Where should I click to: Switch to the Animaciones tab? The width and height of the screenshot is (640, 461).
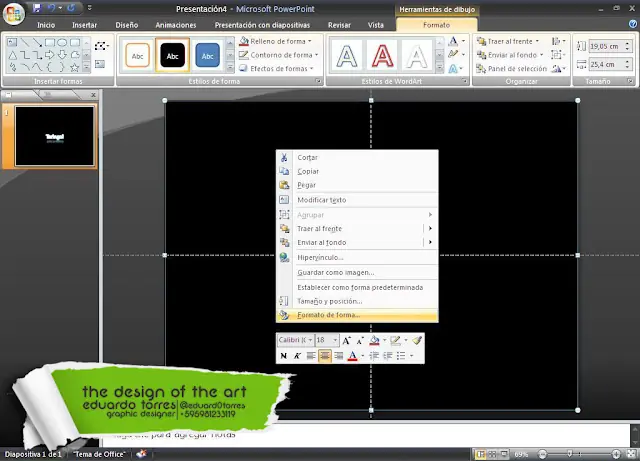point(176,25)
